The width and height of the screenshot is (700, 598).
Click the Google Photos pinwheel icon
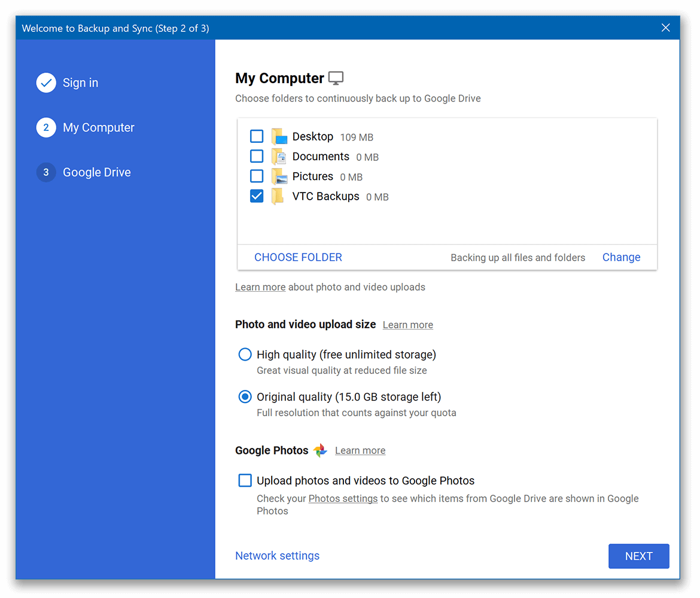click(320, 450)
